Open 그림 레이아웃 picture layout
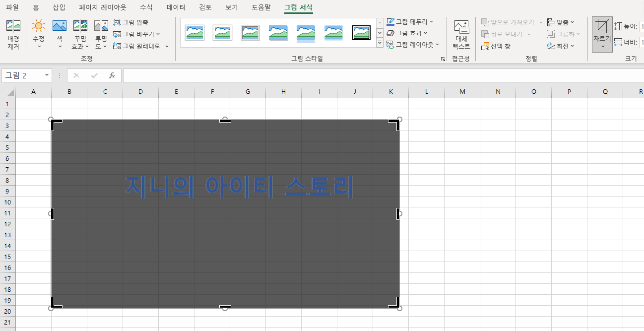The height and width of the screenshot is (331, 644). (x=413, y=45)
